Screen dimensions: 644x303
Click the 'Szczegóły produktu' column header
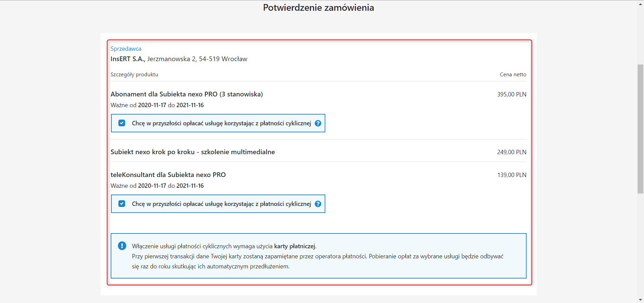pyautogui.click(x=134, y=75)
